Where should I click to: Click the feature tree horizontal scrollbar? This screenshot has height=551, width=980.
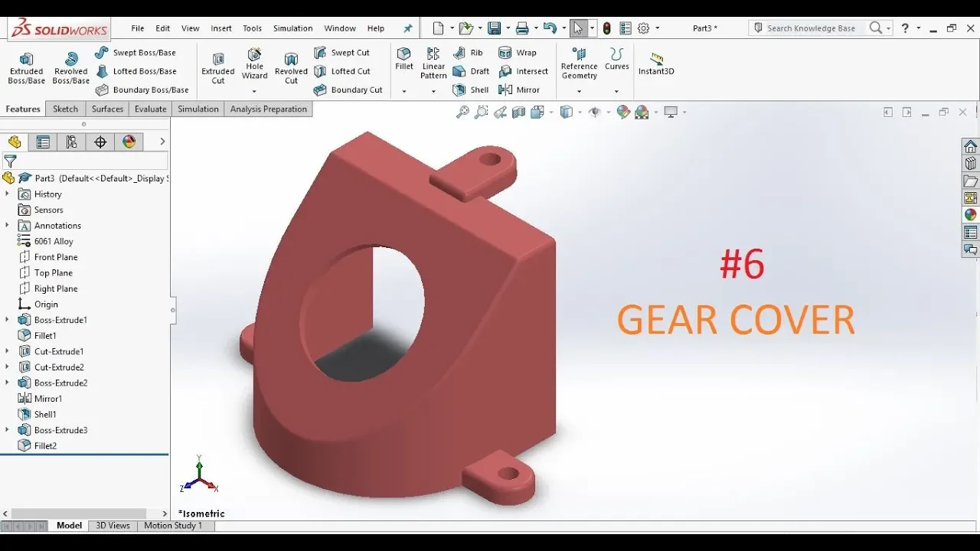[x=77, y=514]
